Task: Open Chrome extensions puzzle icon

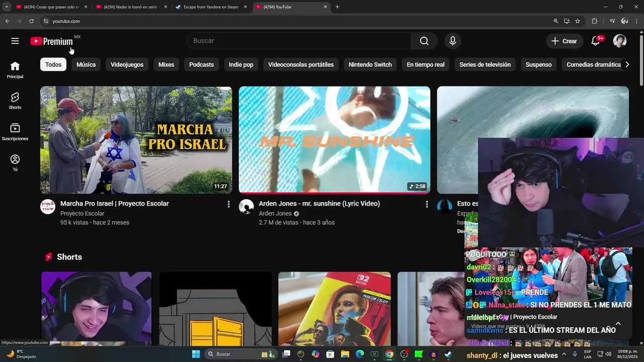Action: click(595, 21)
